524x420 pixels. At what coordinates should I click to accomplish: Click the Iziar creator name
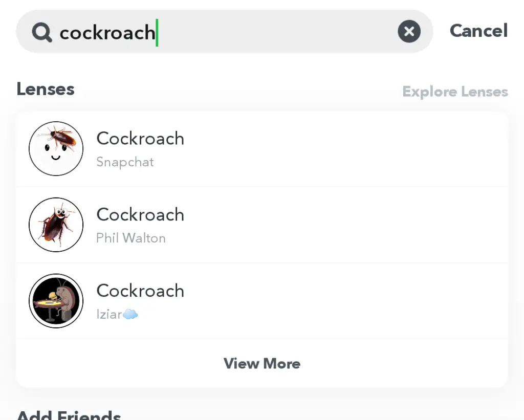109,314
